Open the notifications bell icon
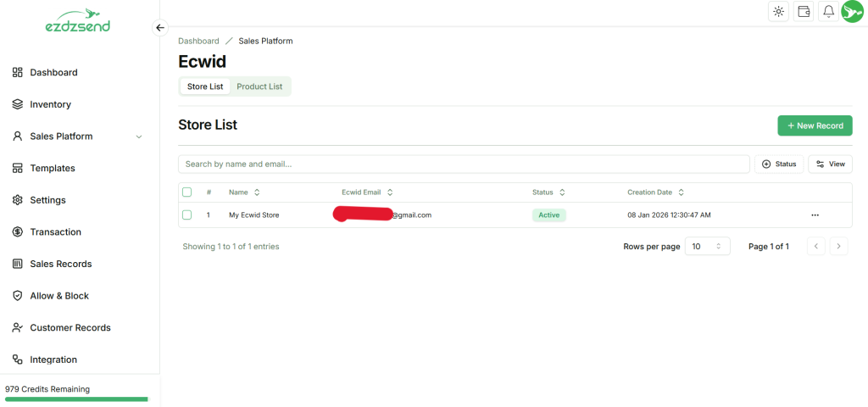This screenshot has width=868, height=407. (828, 11)
